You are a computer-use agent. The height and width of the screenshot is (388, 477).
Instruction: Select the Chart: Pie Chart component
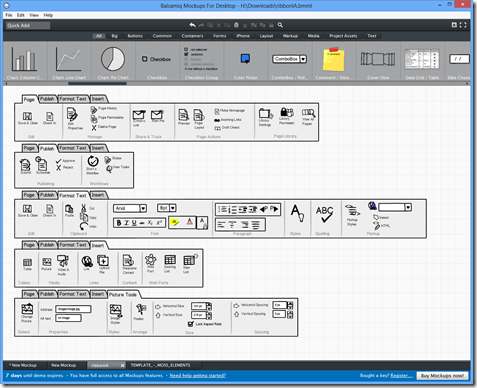coord(113,62)
